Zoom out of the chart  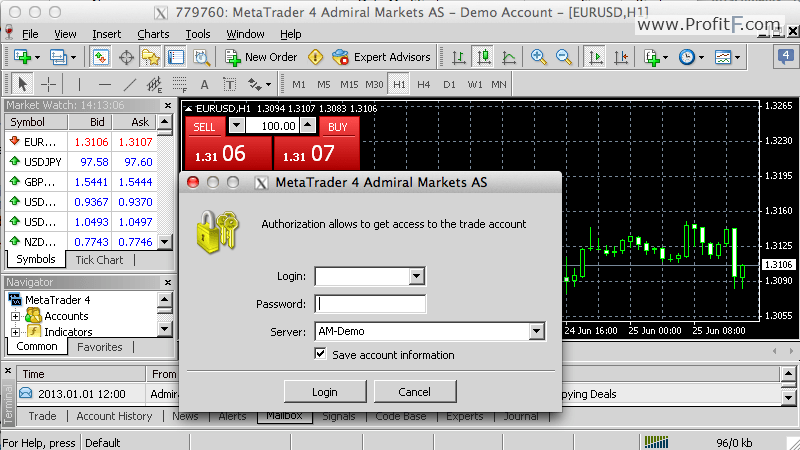pos(563,57)
